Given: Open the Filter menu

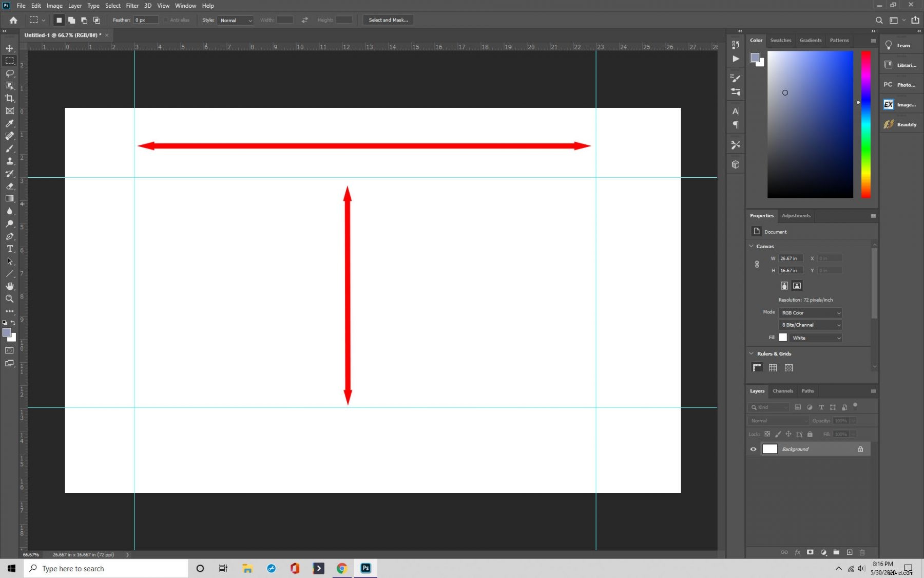Looking at the screenshot, I should click(x=132, y=6).
